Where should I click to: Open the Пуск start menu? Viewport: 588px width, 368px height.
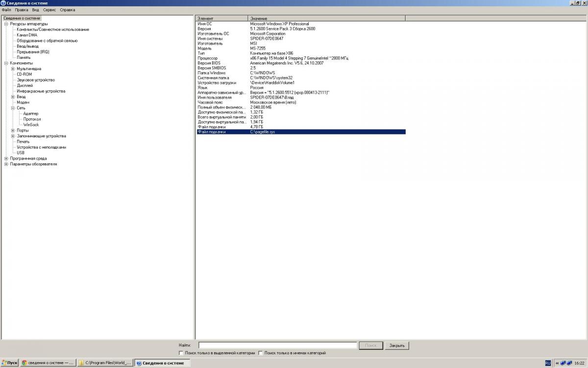[x=10, y=363]
